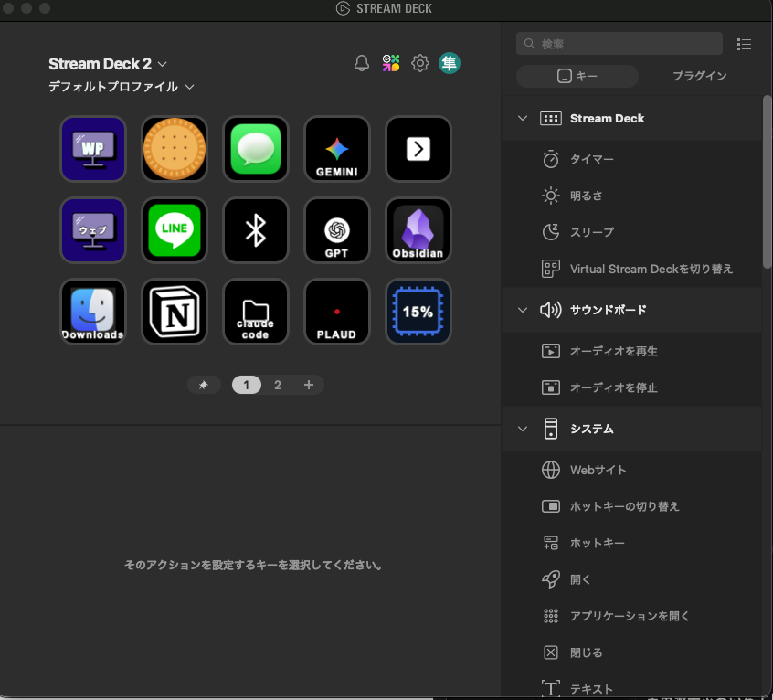Collapse the システム category
The width and height of the screenshot is (773, 700).
[523, 429]
